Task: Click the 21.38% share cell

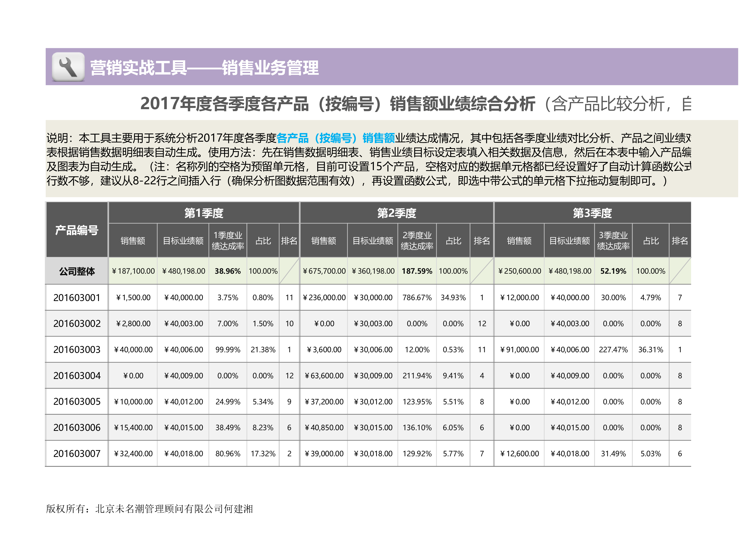Action: point(263,349)
